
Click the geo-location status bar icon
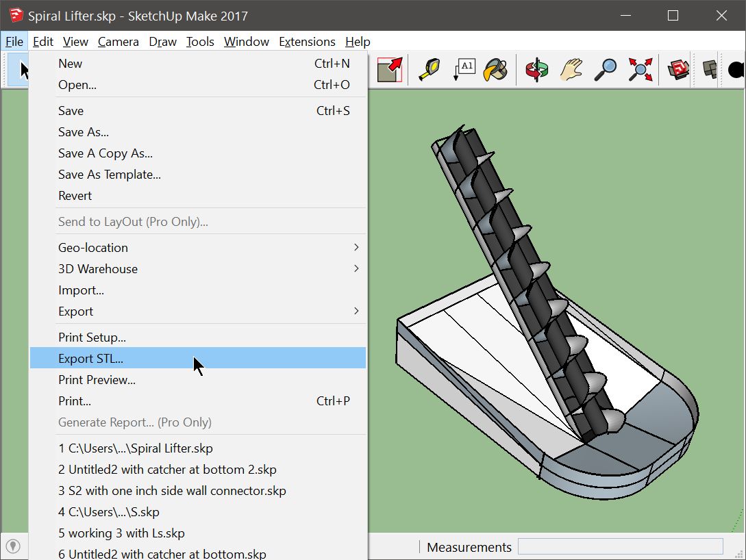point(13,546)
